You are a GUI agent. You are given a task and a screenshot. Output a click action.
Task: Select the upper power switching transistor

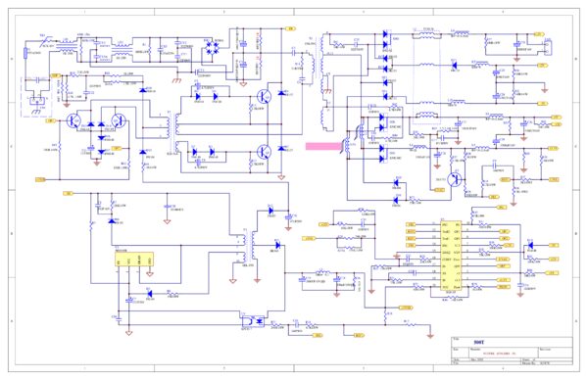click(265, 97)
